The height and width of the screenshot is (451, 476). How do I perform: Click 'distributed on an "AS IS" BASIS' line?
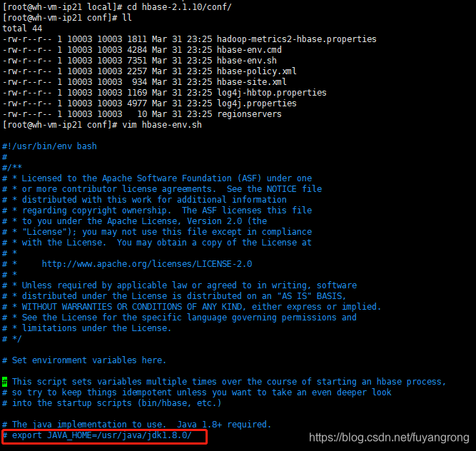pyautogui.click(x=174, y=296)
